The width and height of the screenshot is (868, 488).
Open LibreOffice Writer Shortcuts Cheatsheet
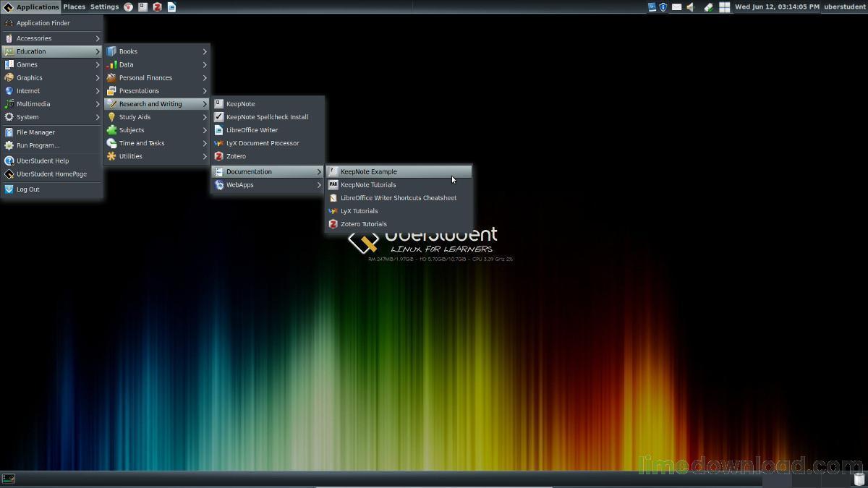[x=399, y=198]
